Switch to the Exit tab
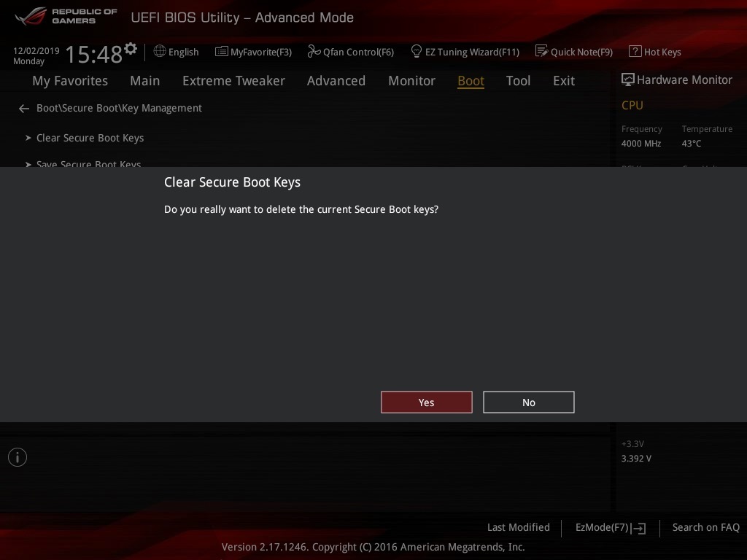 [x=564, y=81]
